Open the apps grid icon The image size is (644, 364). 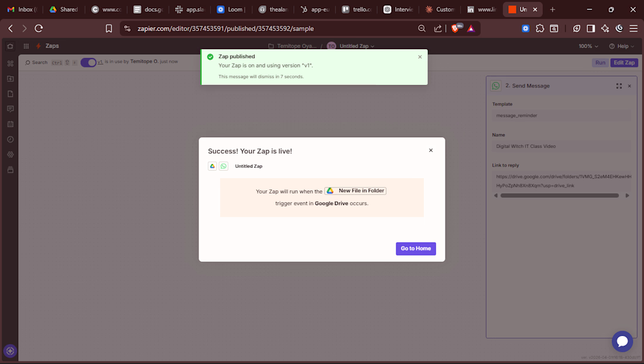(26, 46)
